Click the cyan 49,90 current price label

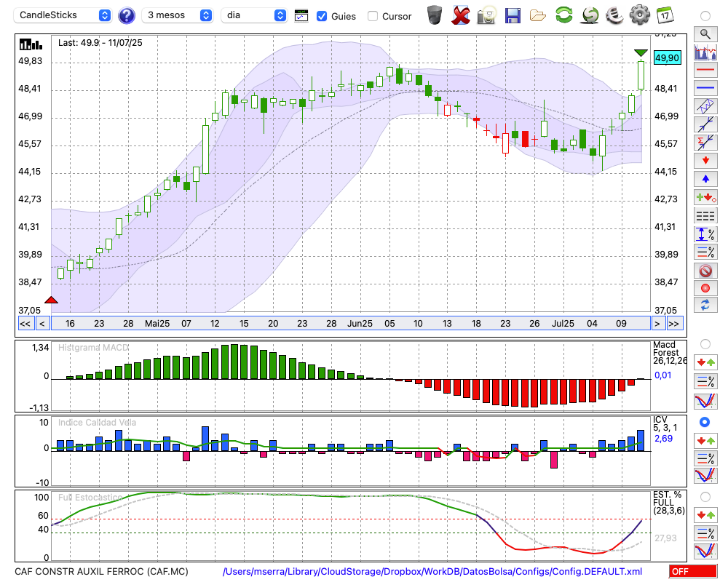click(x=667, y=58)
